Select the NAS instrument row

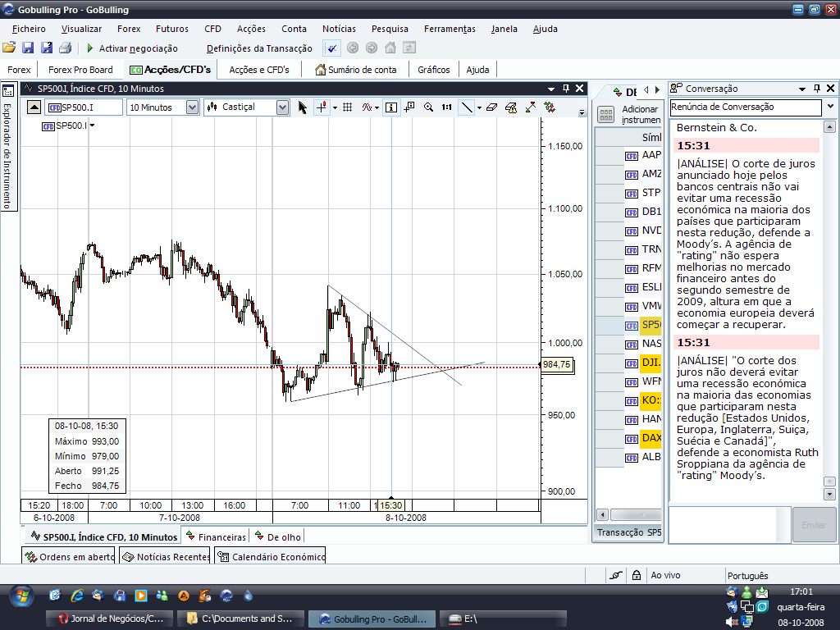point(628,344)
